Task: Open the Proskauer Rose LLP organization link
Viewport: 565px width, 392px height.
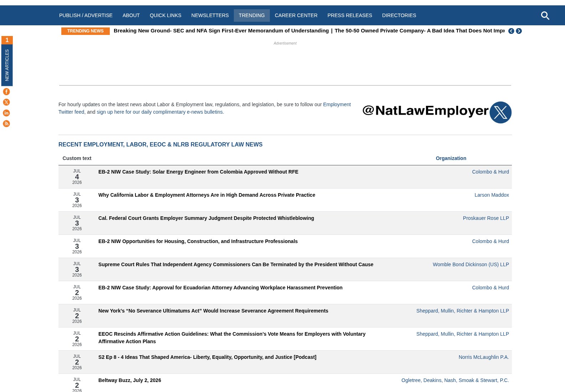Action: pyautogui.click(x=486, y=218)
